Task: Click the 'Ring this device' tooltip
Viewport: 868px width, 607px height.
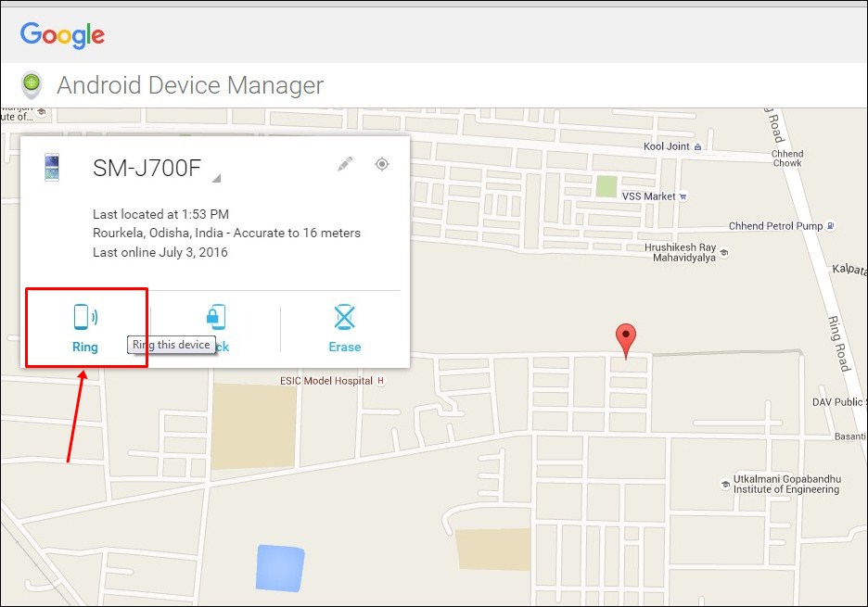Action: [x=172, y=345]
